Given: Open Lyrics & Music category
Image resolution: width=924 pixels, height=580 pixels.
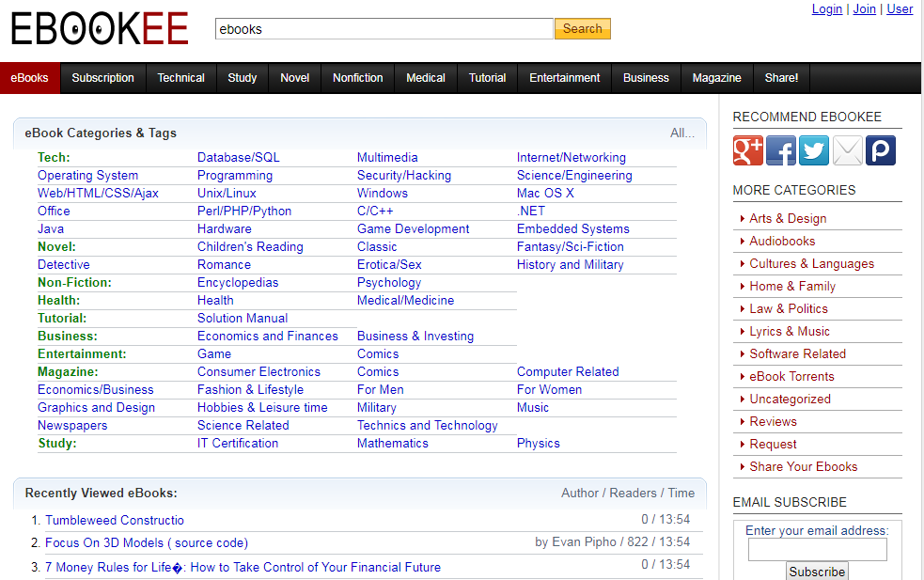Looking at the screenshot, I should point(790,331).
